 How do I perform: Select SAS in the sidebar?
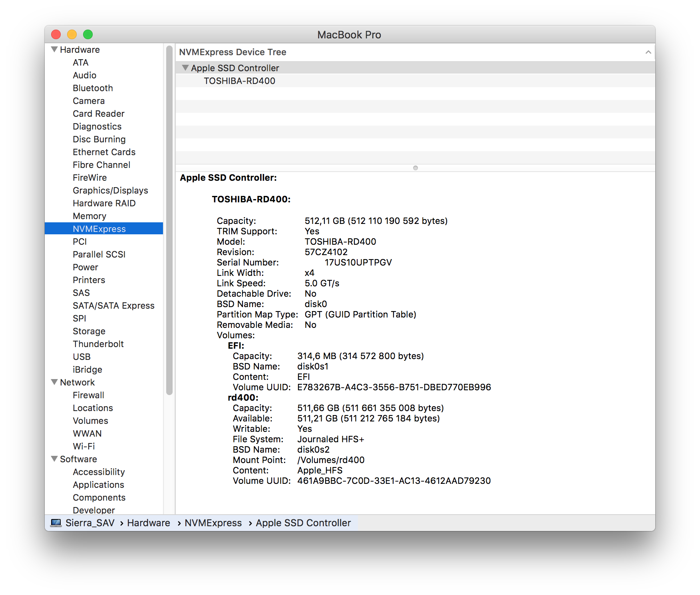(82, 293)
